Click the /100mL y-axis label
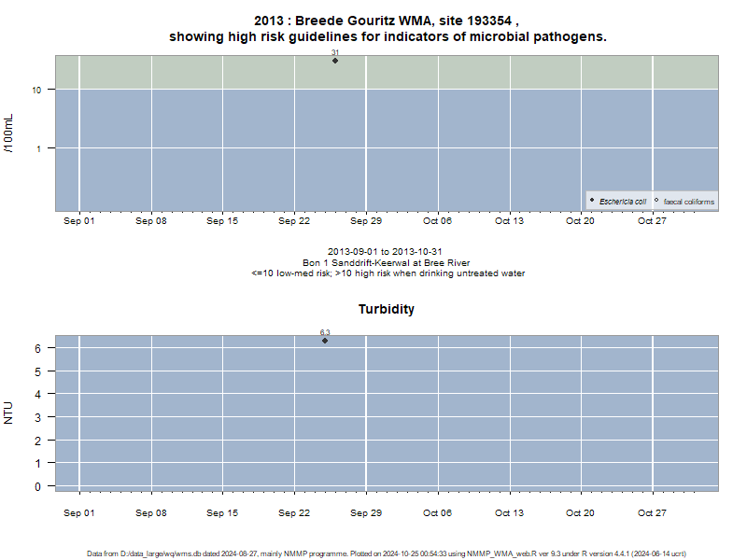This screenshot has width=747, height=560. pos(8,133)
